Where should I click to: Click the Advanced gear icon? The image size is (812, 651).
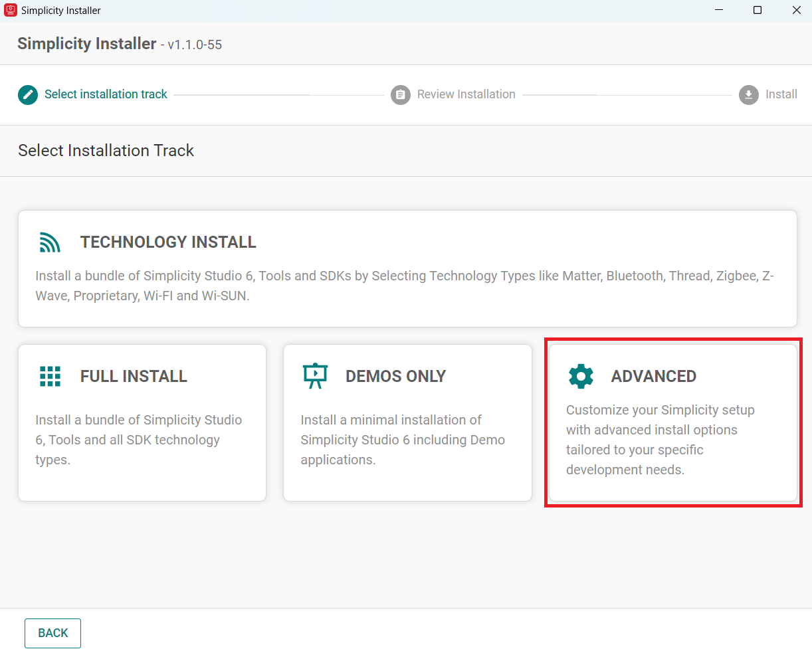tap(581, 376)
